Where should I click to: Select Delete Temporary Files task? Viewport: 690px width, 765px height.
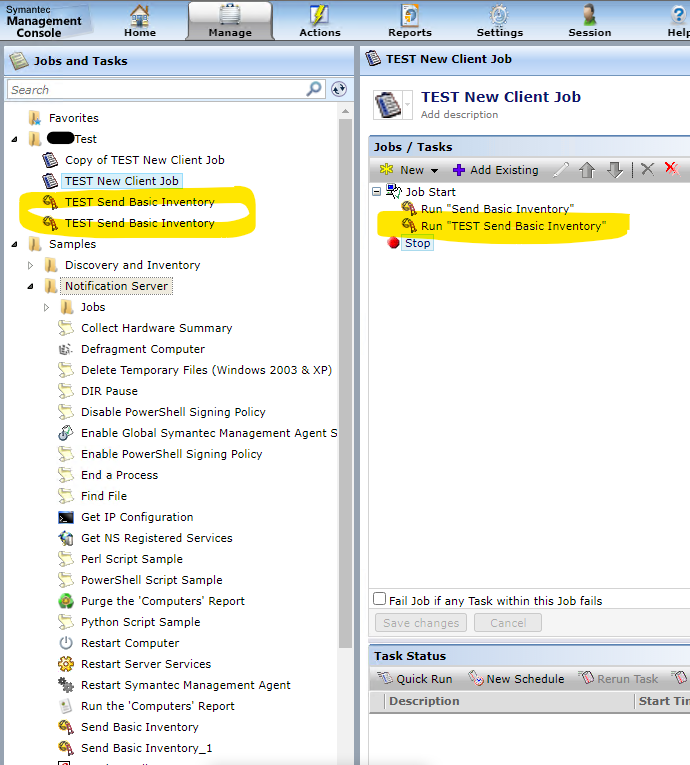coord(206,370)
